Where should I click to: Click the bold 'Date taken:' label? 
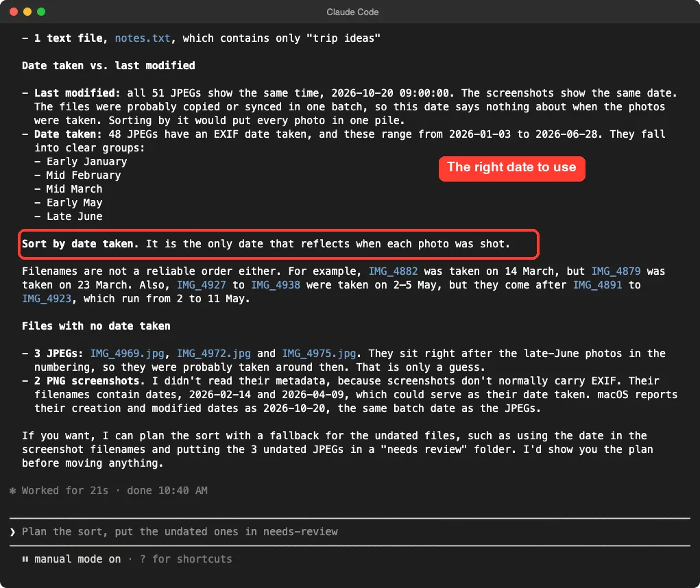coord(68,134)
